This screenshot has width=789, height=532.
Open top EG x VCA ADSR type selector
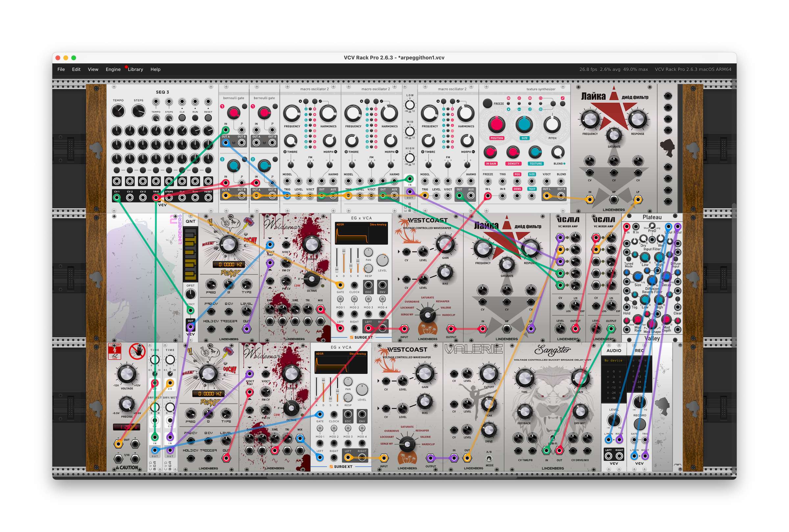(x=340, y=225)
